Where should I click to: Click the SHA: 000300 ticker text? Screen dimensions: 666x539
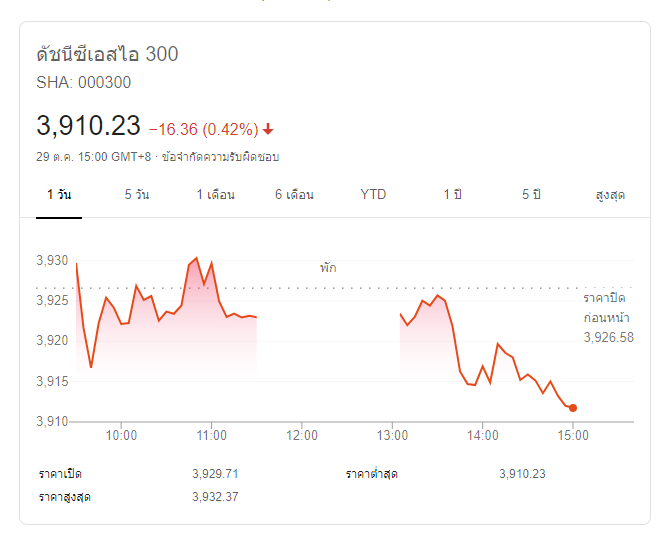83,82
